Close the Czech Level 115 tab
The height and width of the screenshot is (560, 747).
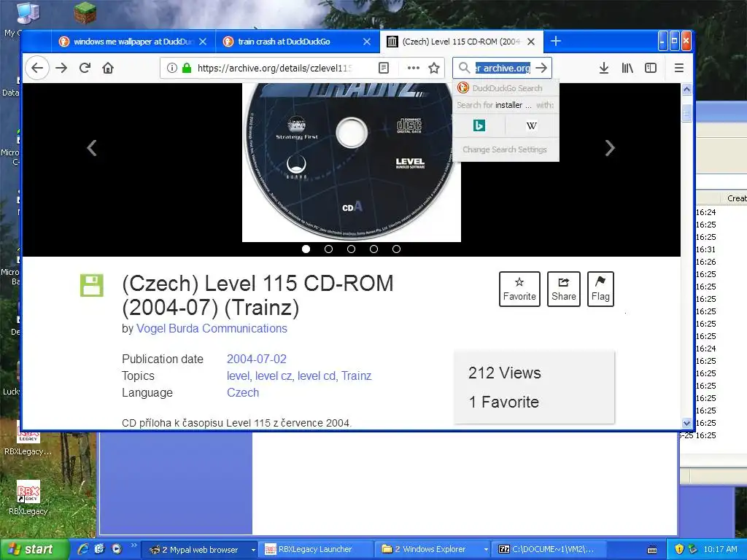(531, 42)
